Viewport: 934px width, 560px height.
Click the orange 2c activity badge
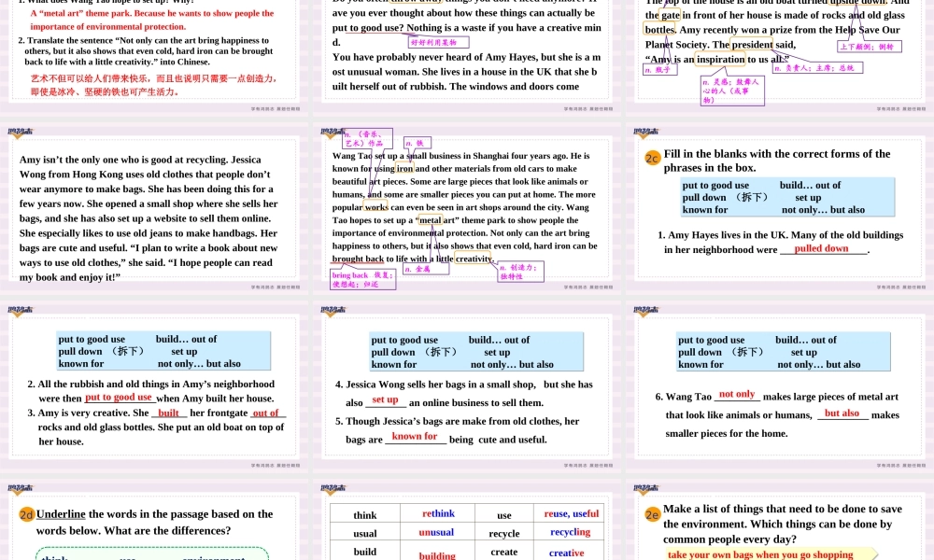(653, 158)
